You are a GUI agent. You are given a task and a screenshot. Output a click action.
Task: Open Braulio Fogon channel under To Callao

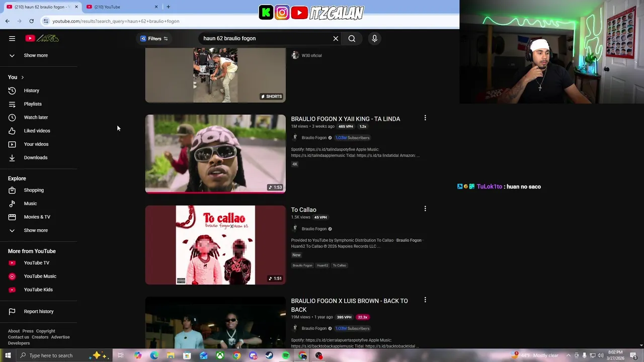coord(314,229)
